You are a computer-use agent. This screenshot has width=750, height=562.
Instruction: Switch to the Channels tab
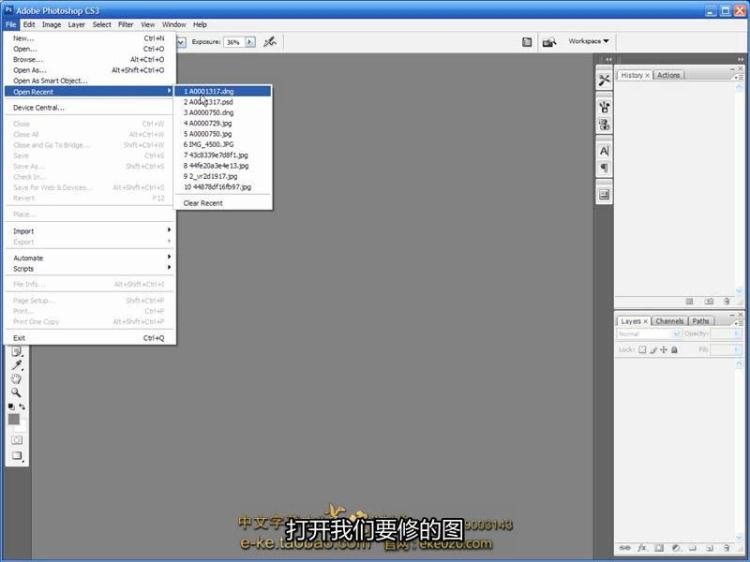(669, 321)
